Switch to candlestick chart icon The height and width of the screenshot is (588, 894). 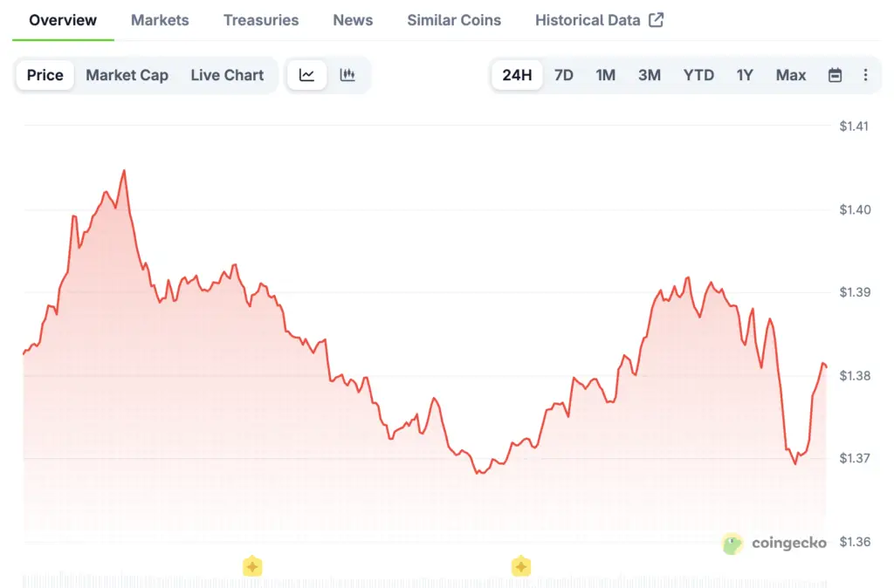click(347, 75)
